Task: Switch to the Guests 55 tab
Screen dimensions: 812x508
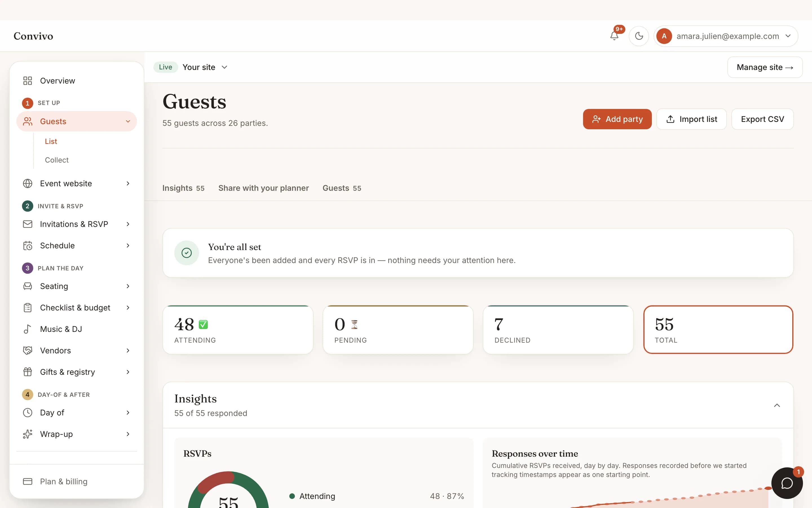Action: click(342, 188)
